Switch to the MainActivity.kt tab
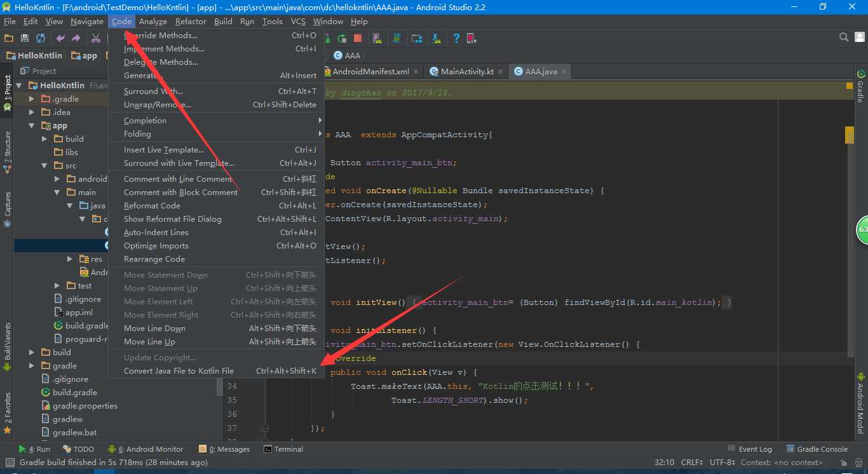The image size is (868, 474). tap(467, 72)
